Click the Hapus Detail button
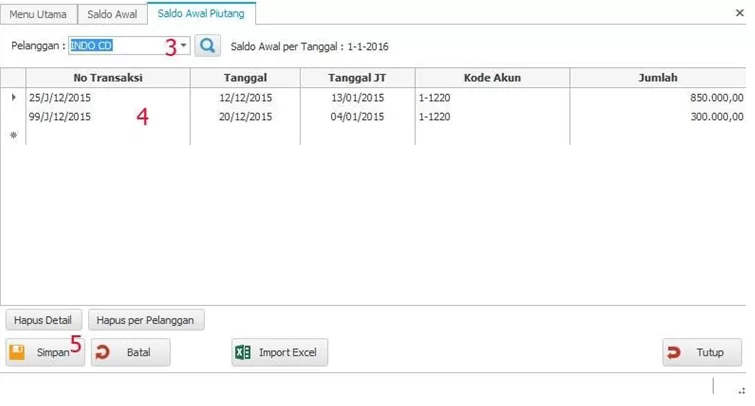This screenshot has height=406, width=755. click(43, 321)
